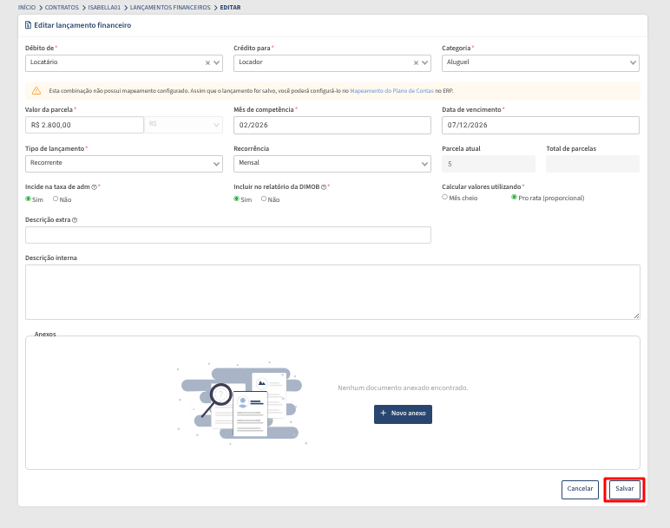670x528 pixels.
Task: Open Mapeamento do Plano de Contas link
Action: (x=391, y=91)
